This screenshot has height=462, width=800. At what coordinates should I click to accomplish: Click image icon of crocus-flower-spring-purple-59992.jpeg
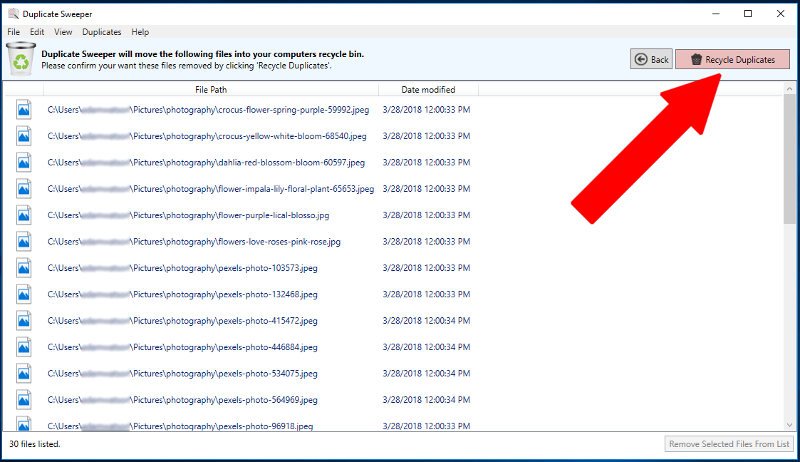pyautogui.click(x=23, y=110)
